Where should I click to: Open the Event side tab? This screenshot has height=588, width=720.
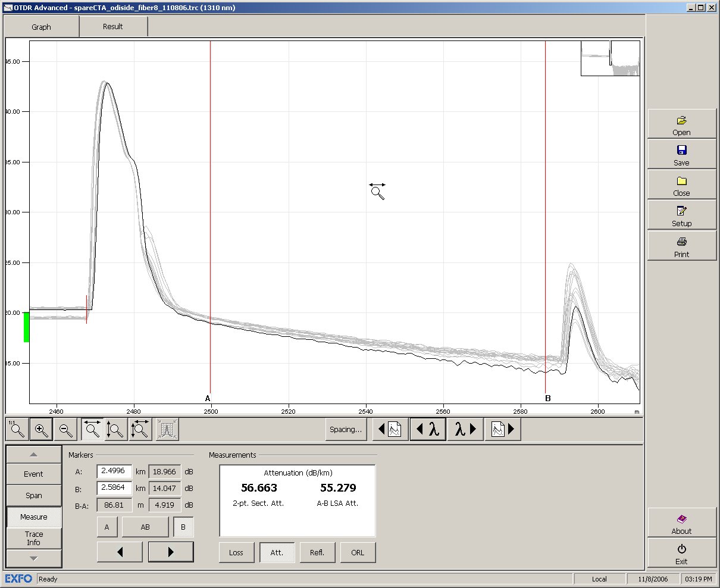[x=34, y=474]
